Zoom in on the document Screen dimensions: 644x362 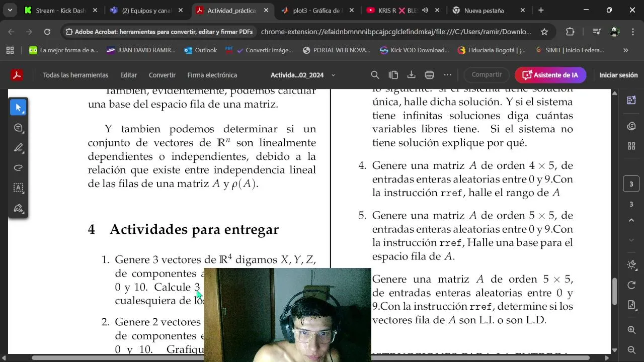pos(631,330)
